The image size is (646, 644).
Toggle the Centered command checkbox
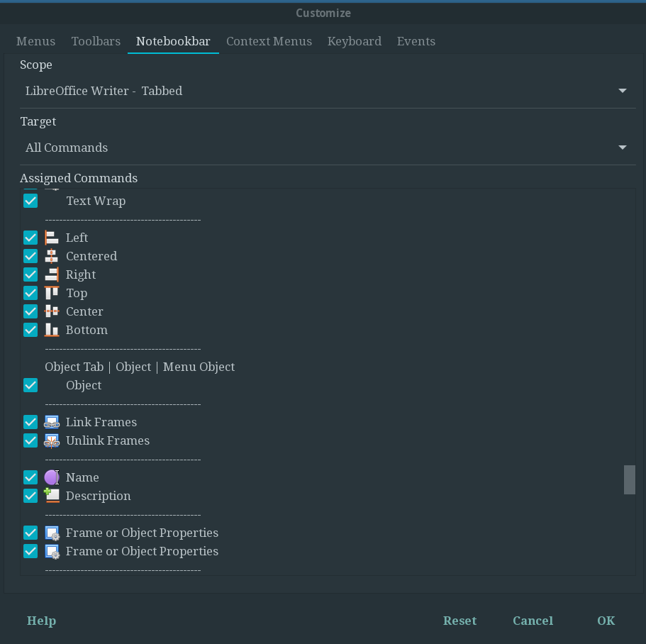click(x=30, y=256)
